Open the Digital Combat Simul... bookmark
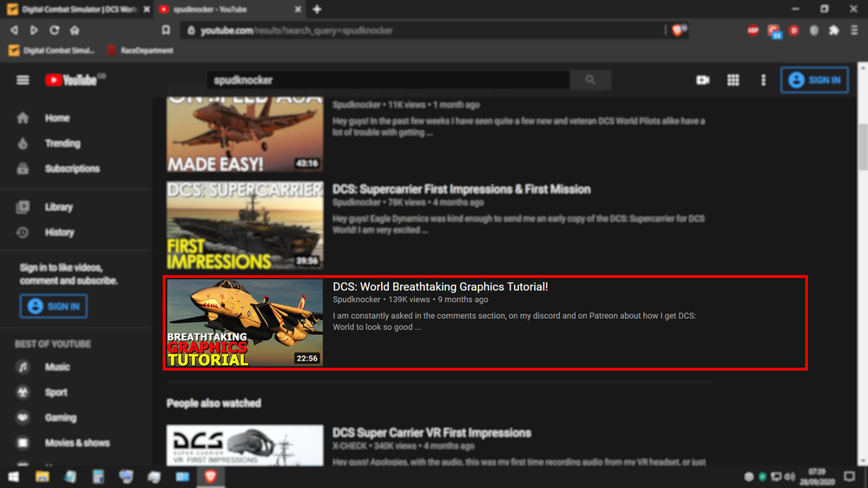The width and height of the screenshot is (868, 488). (x=52, y=50)
